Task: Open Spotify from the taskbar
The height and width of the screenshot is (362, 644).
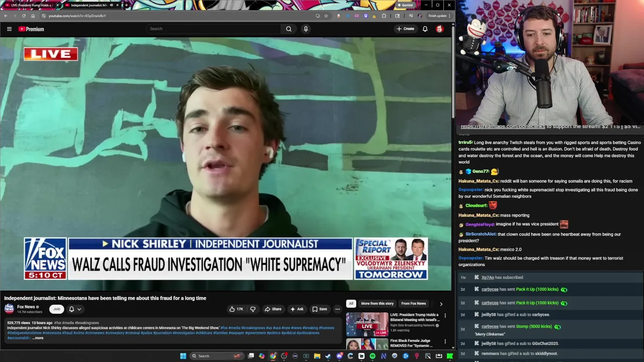Action: point(372,356)
